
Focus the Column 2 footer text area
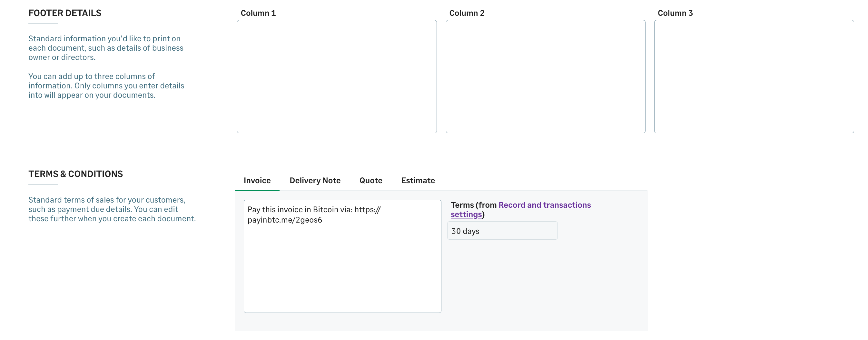point(545,76)
